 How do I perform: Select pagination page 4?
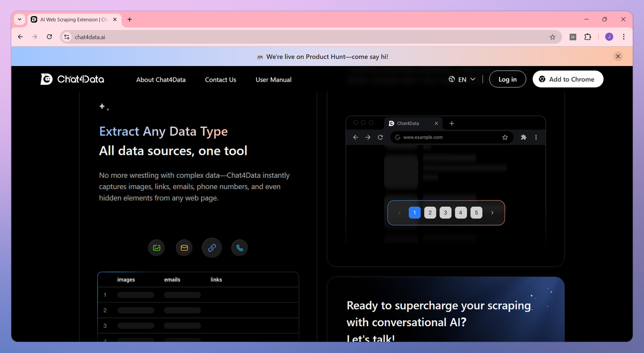[x=461, y=213]
